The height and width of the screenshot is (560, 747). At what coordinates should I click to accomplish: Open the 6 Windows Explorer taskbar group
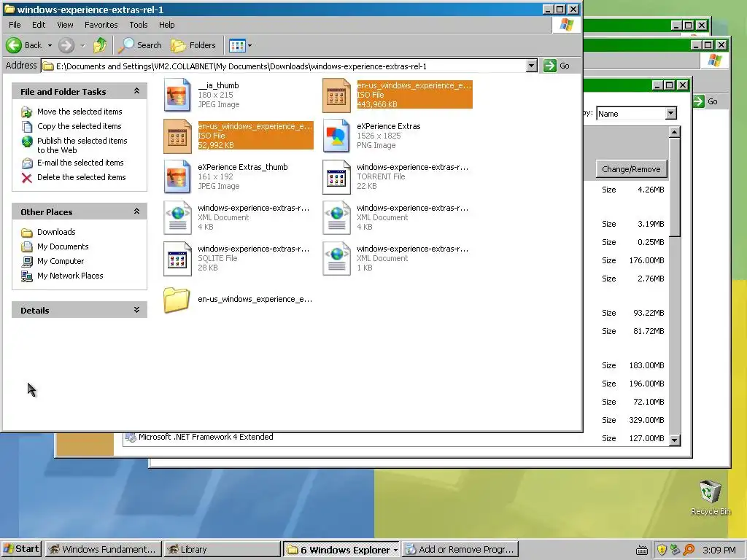[x=342, y=550]
